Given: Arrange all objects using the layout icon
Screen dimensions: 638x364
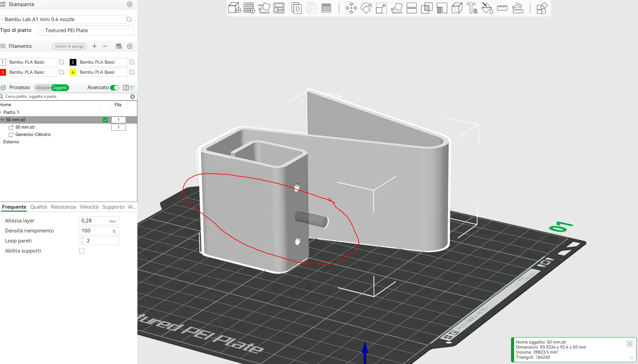Looking at the screenshot, I should pos(279,8).
